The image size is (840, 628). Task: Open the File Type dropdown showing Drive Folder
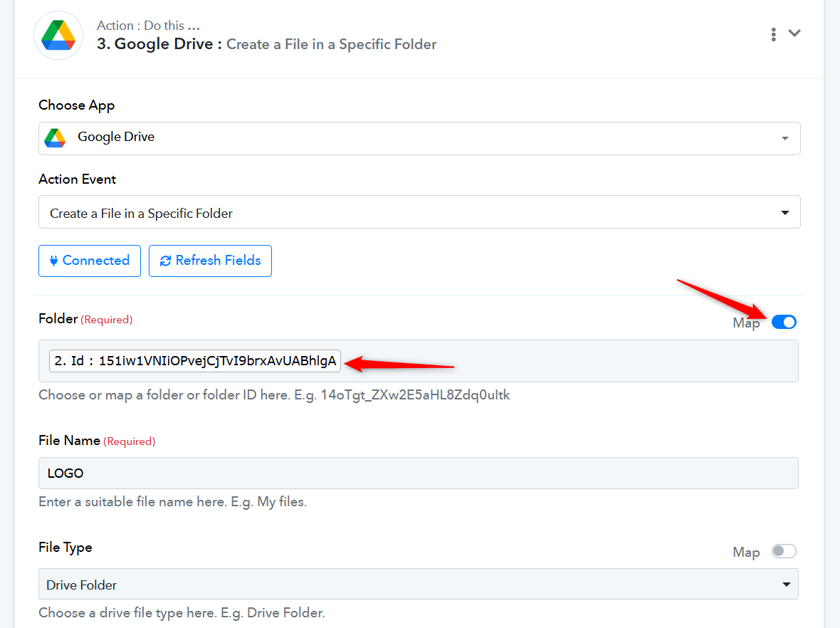point(419,584)
